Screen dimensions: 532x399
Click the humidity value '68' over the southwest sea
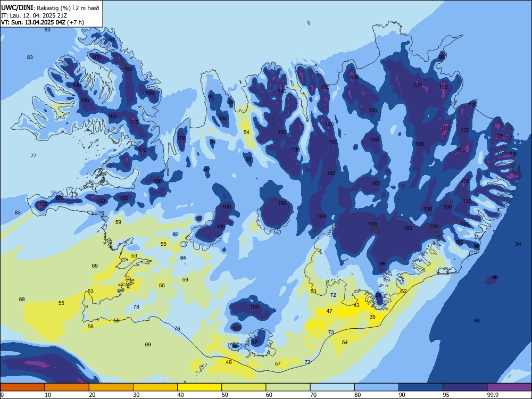(x=22, y=299)
